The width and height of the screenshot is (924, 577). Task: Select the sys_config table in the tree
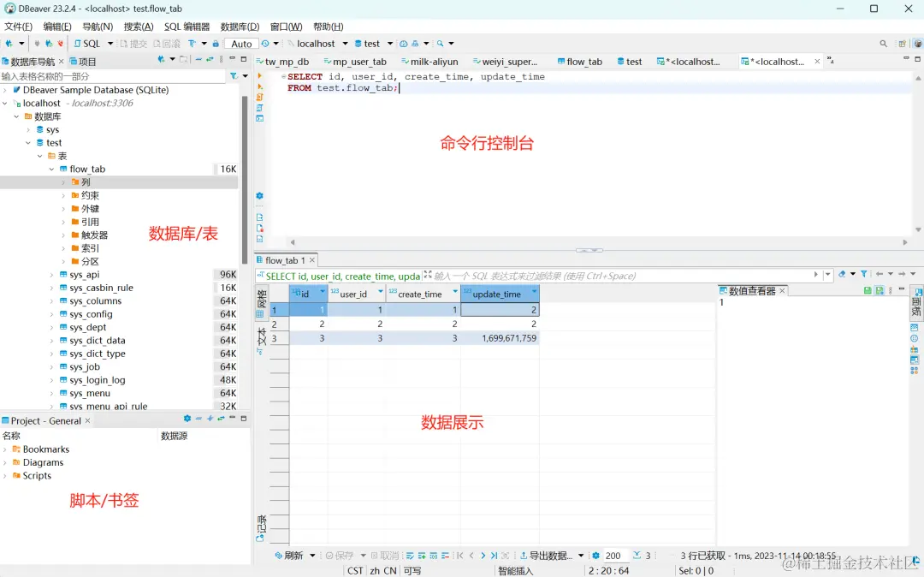click(91, 314)
